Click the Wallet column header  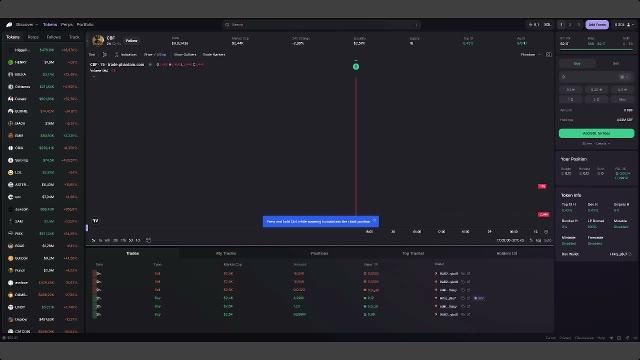(440, 264)
